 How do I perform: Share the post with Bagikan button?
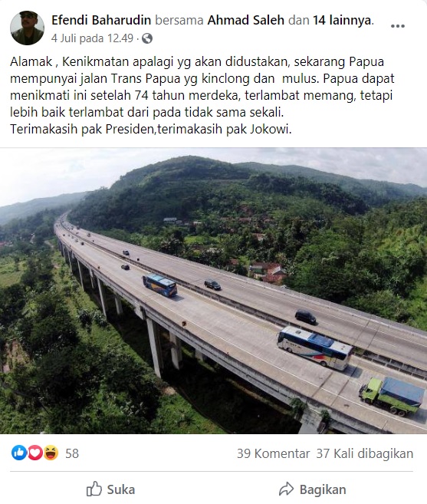tap(312, 489)
